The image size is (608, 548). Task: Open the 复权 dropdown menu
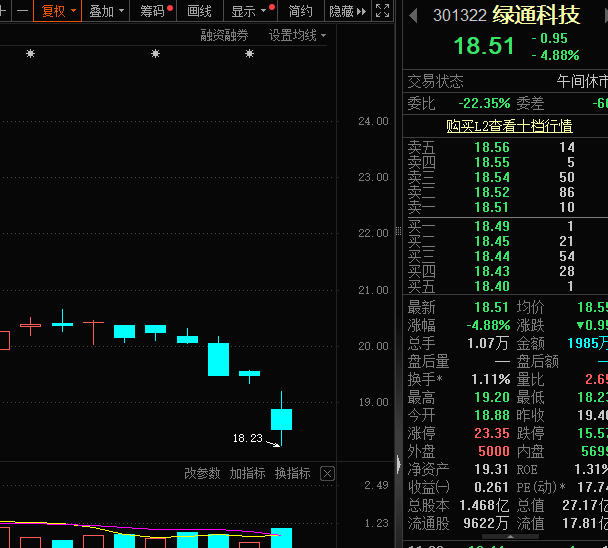[x=57, y=11]
